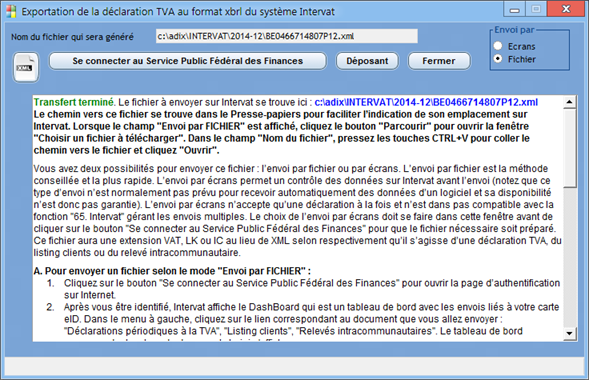Click the scrollbar down arrow
Image resolution: width=589 pixels, height=380 pixels.
[x=569, y=333]
